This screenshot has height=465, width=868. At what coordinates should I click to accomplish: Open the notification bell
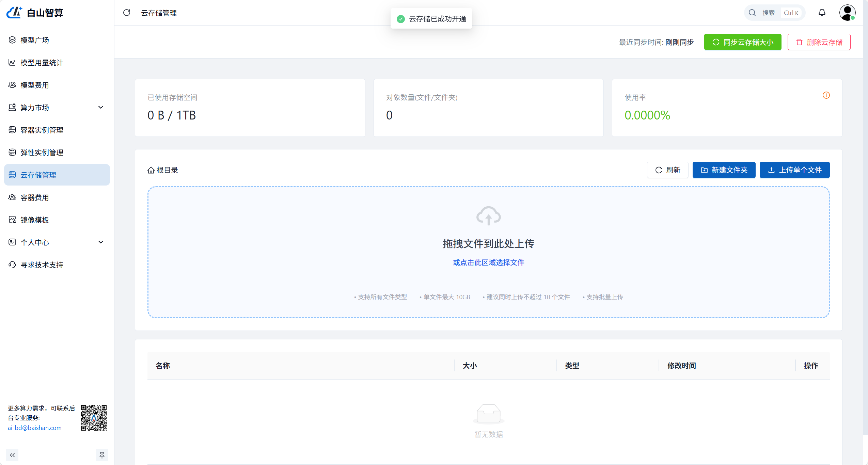click(822, 13)
